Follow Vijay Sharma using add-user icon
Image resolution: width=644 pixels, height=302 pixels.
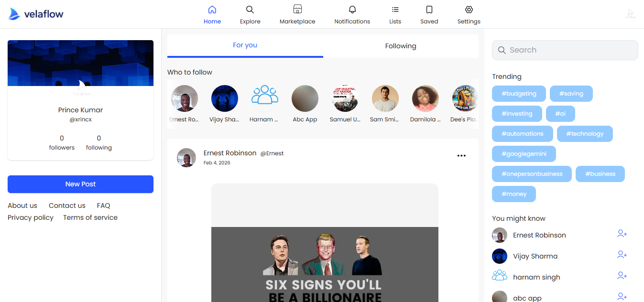(x=622, y=255)
